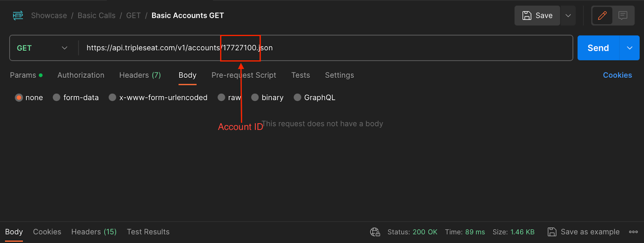Viewport: 644px width, 243px height.
Task: Switch to the Authorization tab
Action: click(x=81, y=75)
